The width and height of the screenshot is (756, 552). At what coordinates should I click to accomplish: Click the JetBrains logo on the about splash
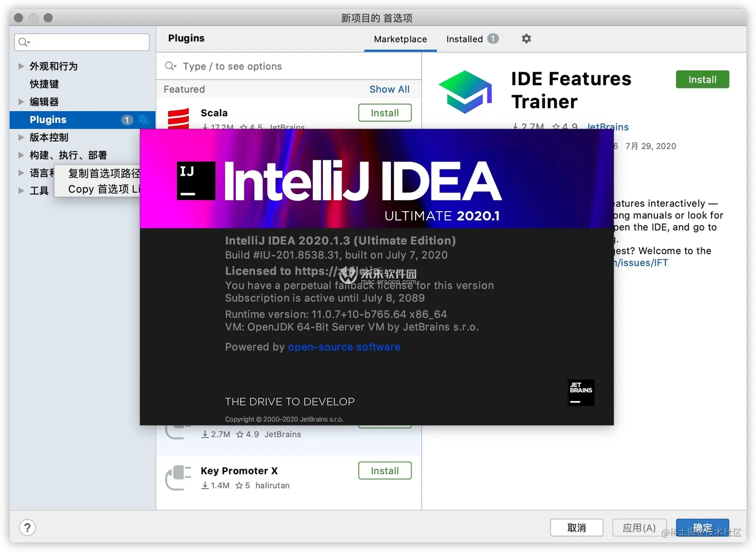pyautogui.click(x=581, y=392)
